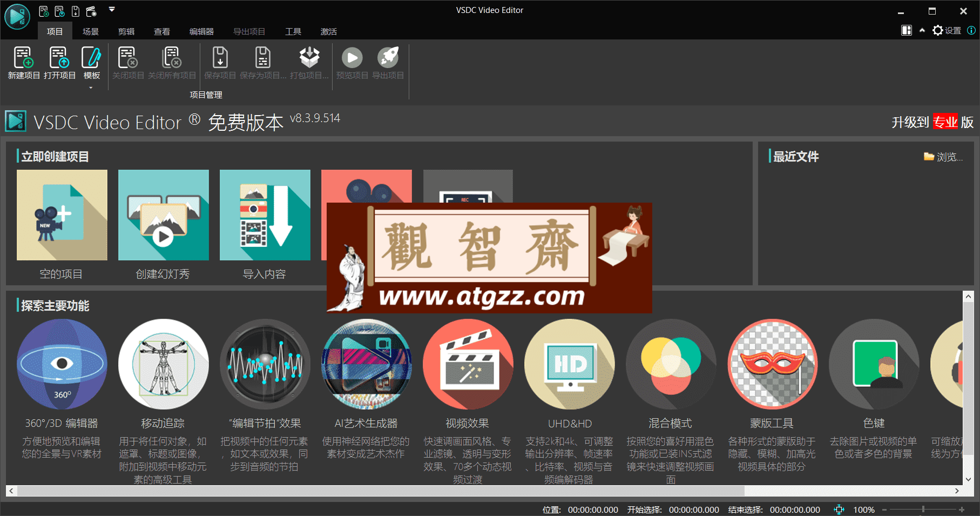Click the blue info icon near 设置
The image size is (980, 516).
pyautogui.click(x=971, y=30)
